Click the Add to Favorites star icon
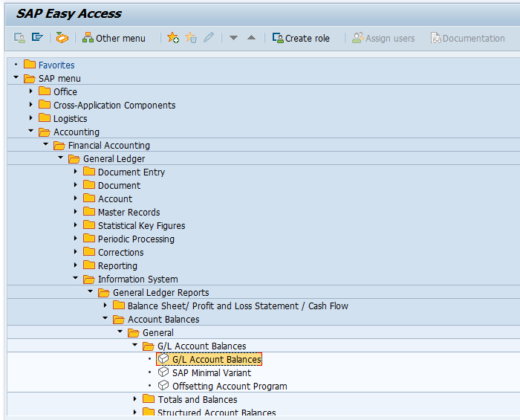The height and width of the screenshot is (420, 520). point(173,38)
